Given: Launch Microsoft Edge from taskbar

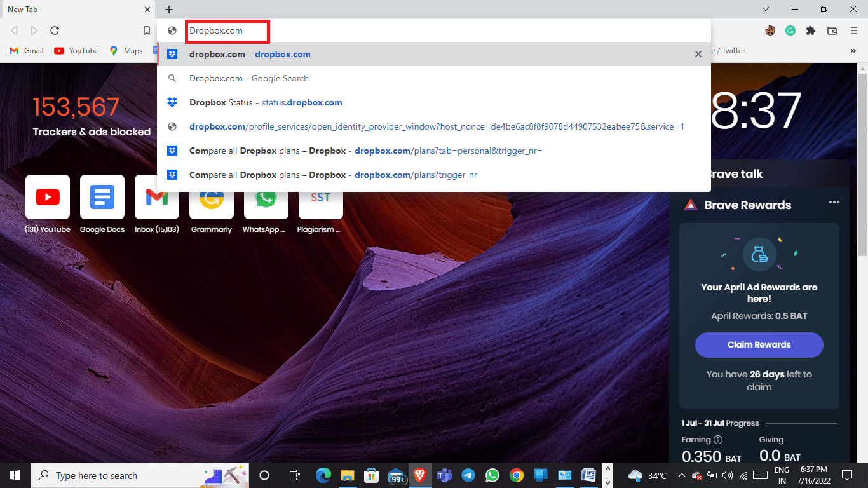Looking at the screenshot, I should pyautogui.click(x=323, y=475).
